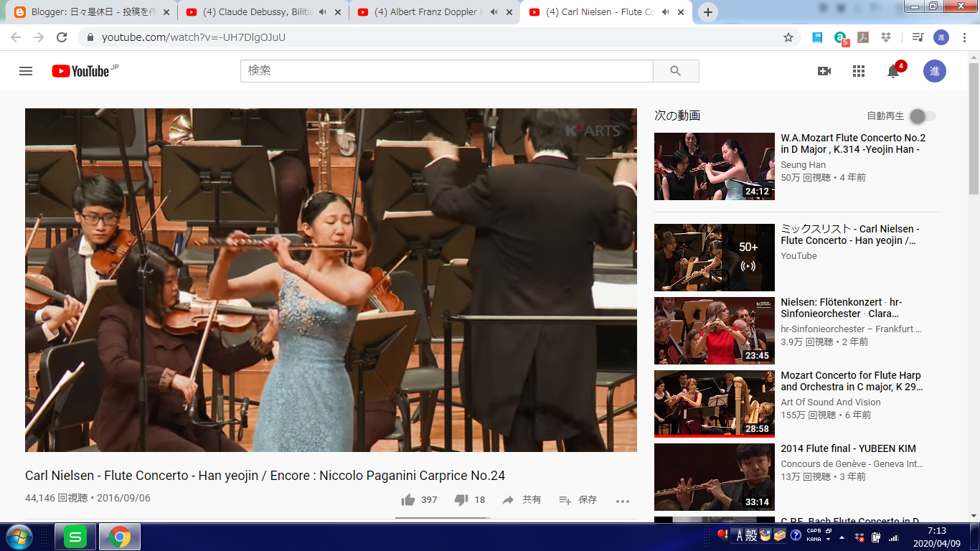Open the green 'a' extension with badge

(x=841, y=38)
